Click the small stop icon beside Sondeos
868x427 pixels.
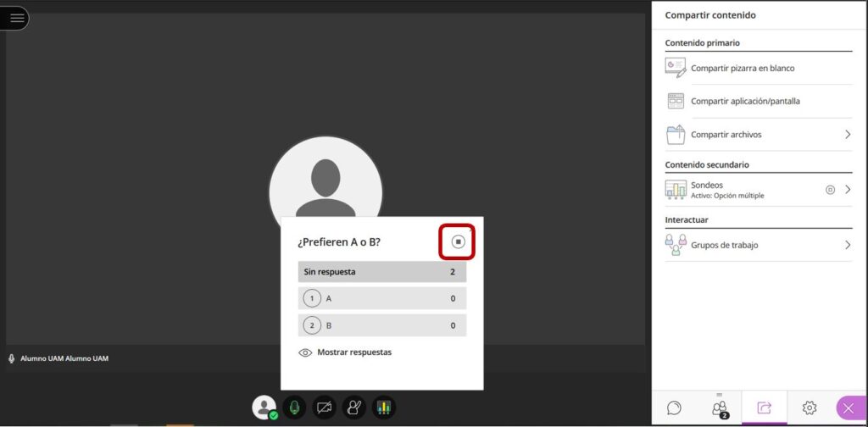[x=830, y=190]
